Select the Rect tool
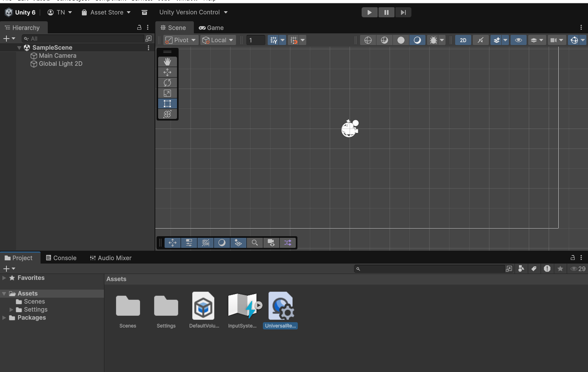 [x=167, y=103]
